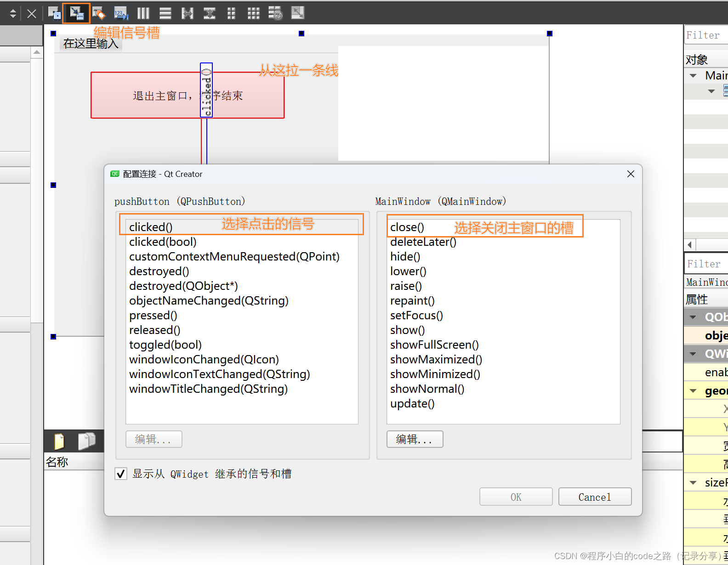Select the Edit Signals/Slots mode icon

(x=76, y=13)
